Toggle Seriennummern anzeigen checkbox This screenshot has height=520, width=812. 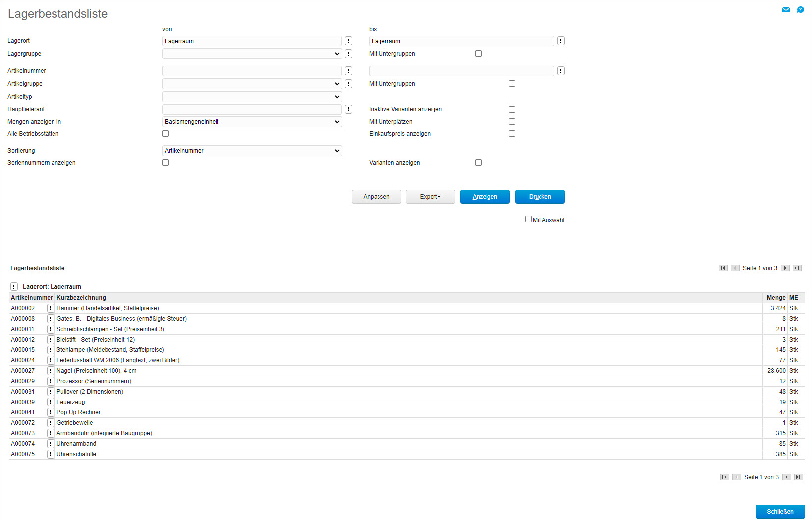166,163
